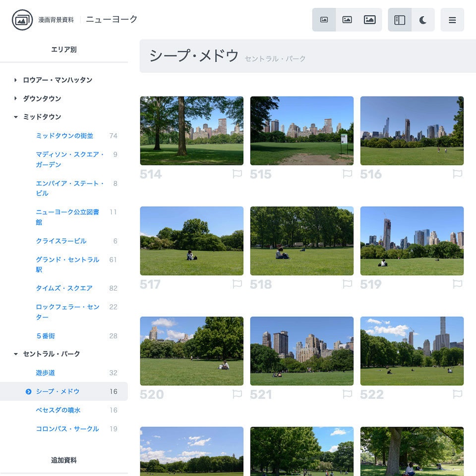
Task: Flag photo 522 using its flag marker
Action: point(457,394)
